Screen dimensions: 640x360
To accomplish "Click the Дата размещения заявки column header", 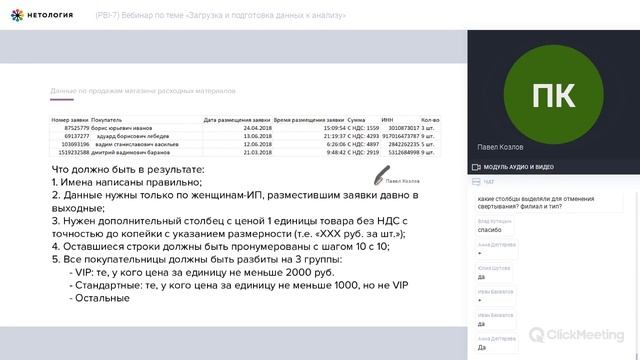I will click(237, 120).
